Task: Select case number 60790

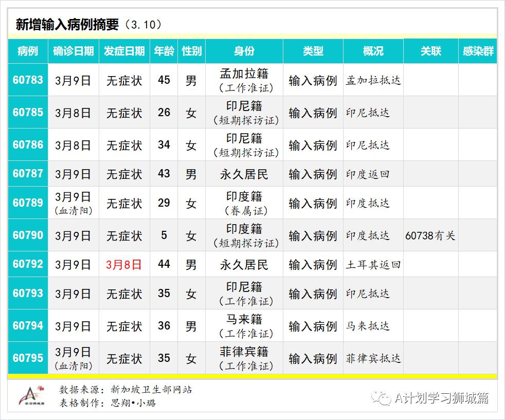Action: tap(27, 235)
